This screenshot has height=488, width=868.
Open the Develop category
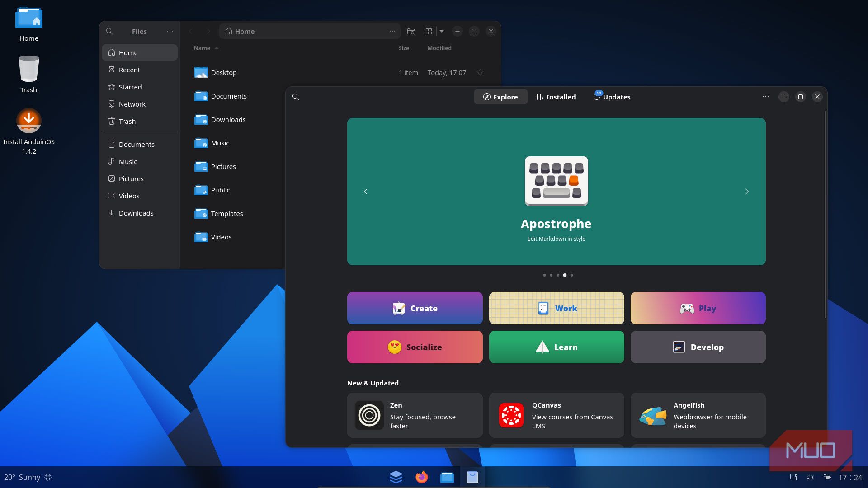[x=698, y=347]
